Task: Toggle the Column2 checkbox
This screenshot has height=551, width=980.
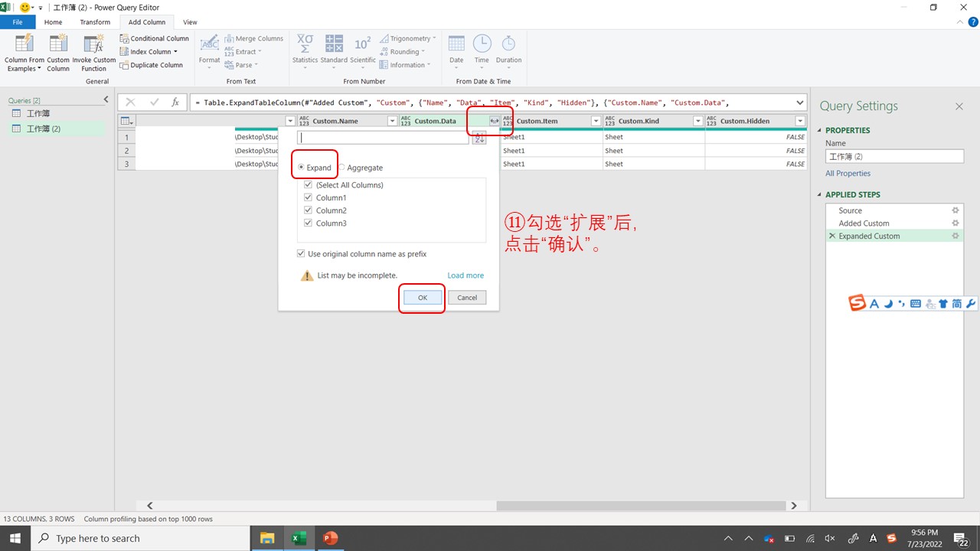Action: pos(308,210)
